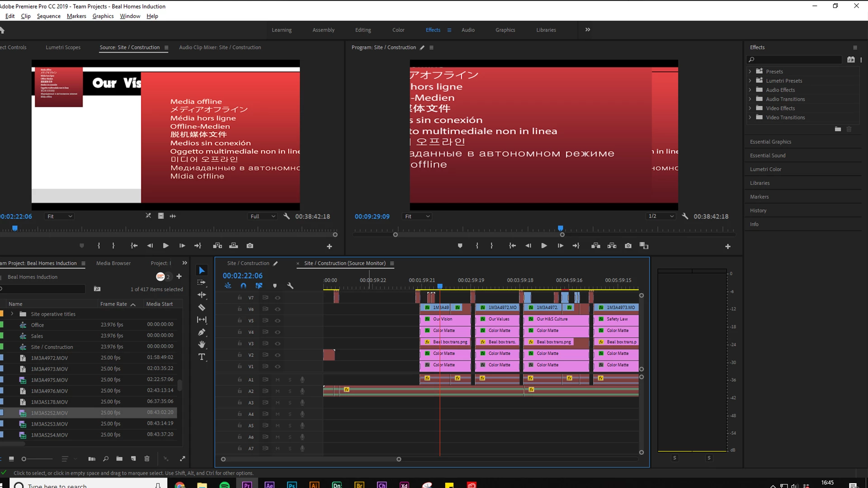The image size is (868, 488).
Task: Click the New Bin icon in Project panel
Action: [x=119, y=459]
